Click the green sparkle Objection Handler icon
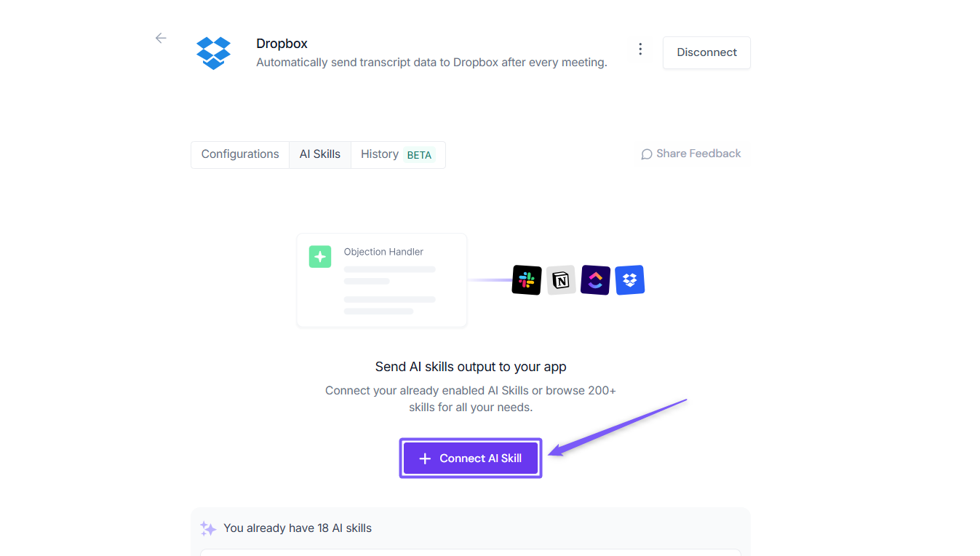This screenshot has height=556, width=980. click(320, 256)
